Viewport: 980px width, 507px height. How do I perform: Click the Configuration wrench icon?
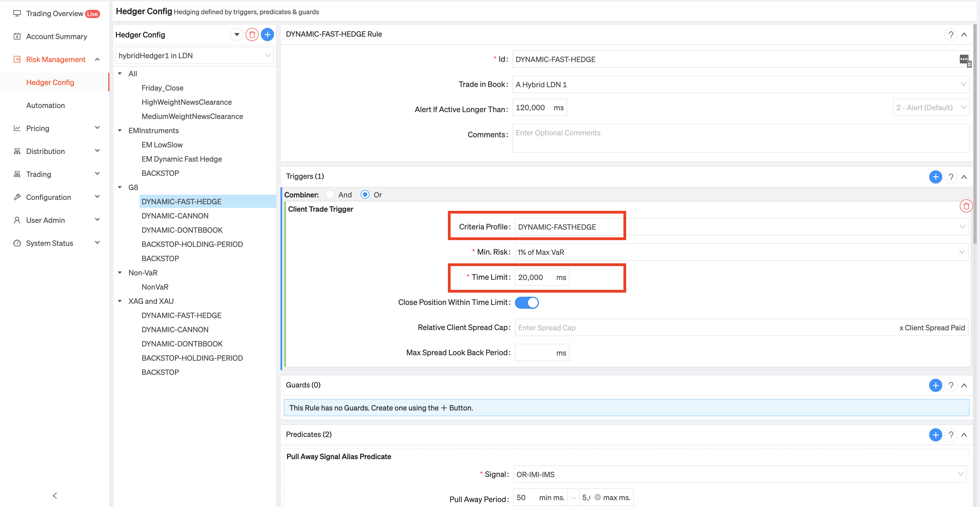click(17, 197)
